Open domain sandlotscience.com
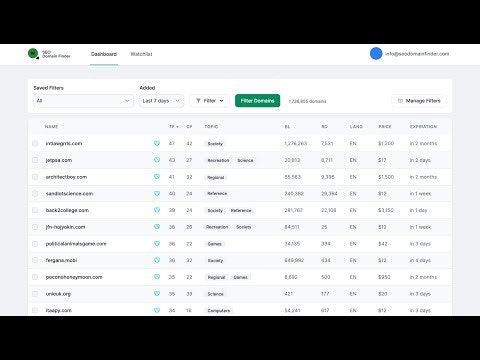The height and width of the screenshot is (360, 480). [69, 194]
